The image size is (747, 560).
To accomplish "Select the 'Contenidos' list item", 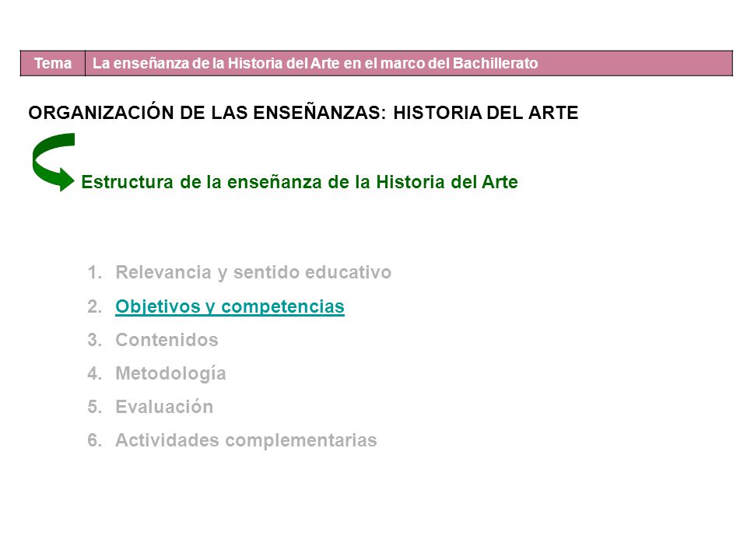I will tap(167, 340).
